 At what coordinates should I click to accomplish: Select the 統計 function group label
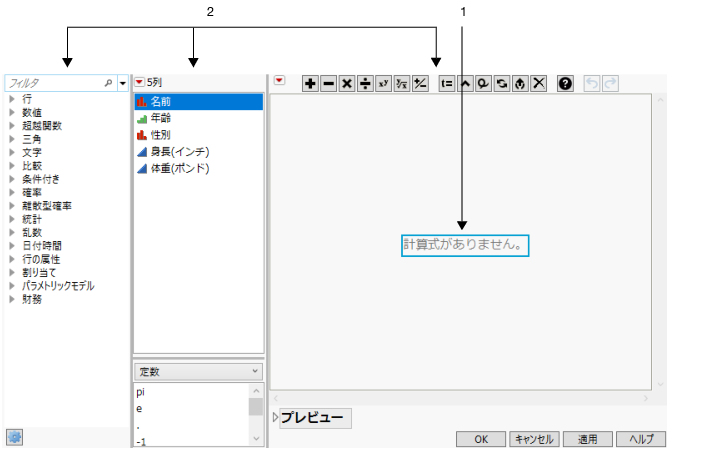point(32,219)
